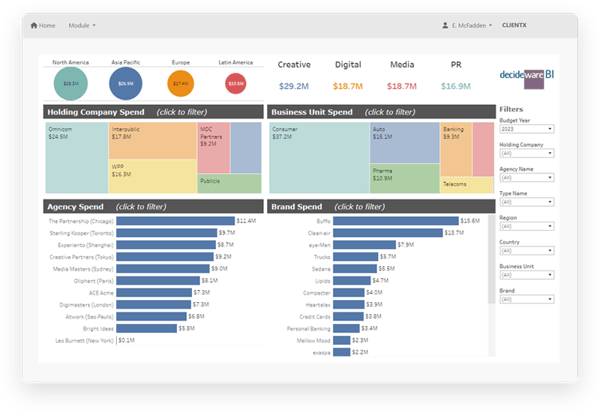Filter by Auto business unit tile

405,143
